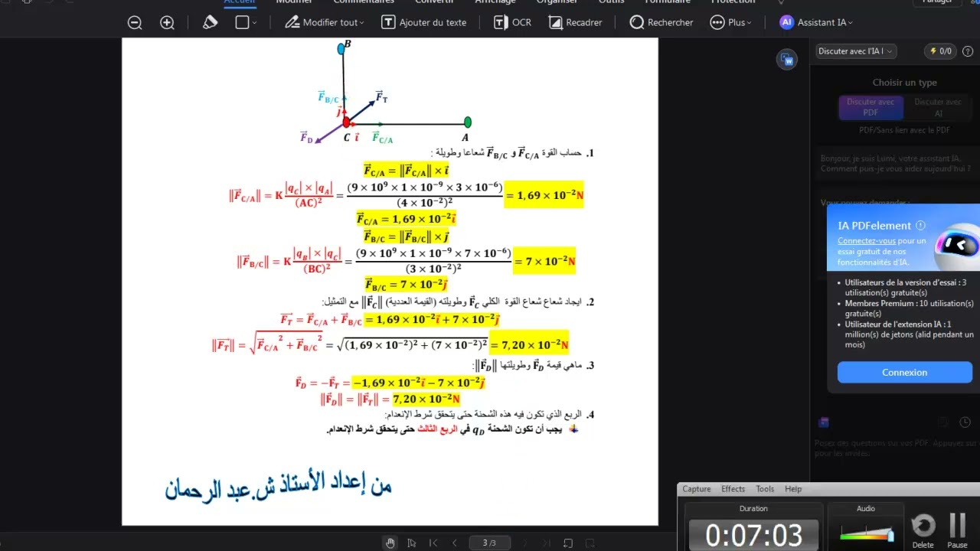Open the Organiser ribbon tab
Image resolution: width=980 pixels, height=551 pixels.
557,2
